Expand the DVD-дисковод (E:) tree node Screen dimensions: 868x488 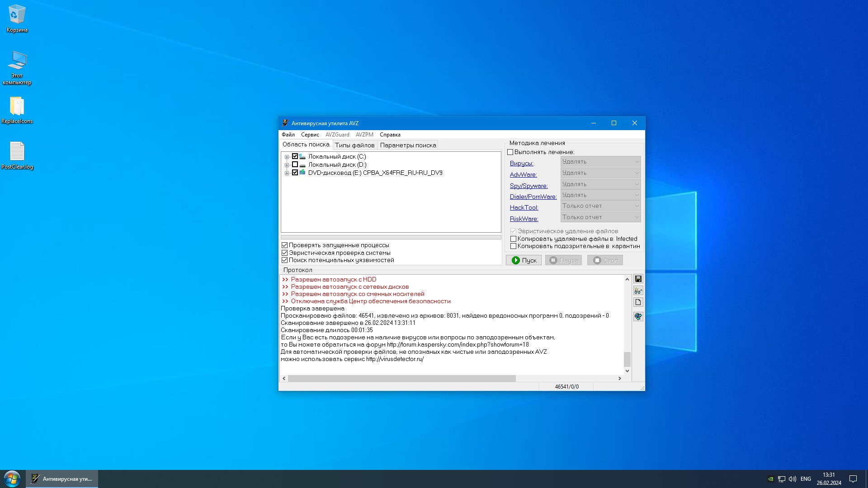[287, 173]
